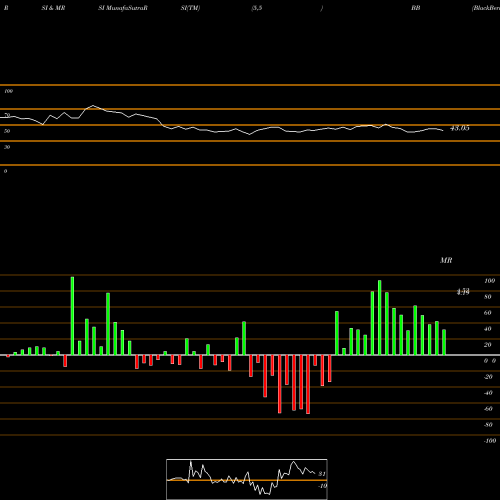This screenshot has height=500, width=500.
Task: Click the RSI axis label 100
Action: click(x=8, y=91)
